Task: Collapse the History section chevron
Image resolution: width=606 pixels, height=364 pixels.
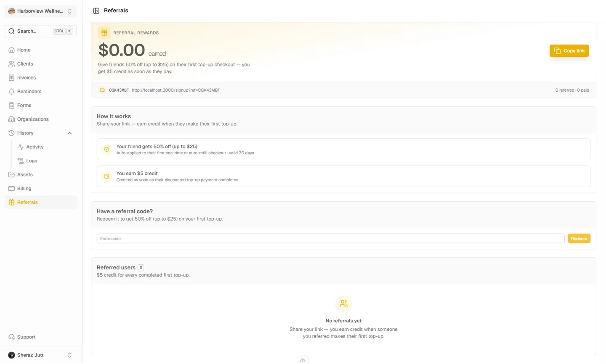Action: click(69, 133)
